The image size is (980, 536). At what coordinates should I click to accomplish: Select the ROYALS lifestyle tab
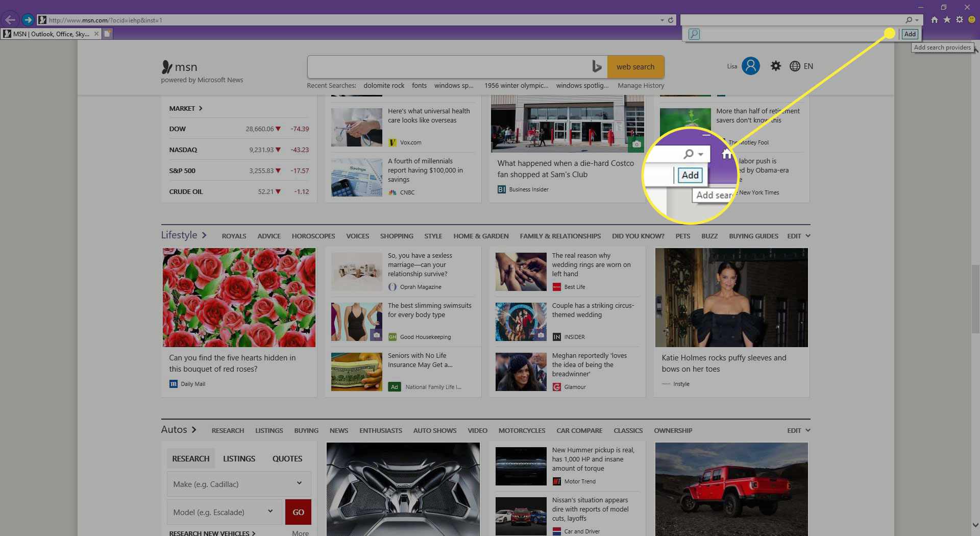(234, 236)
